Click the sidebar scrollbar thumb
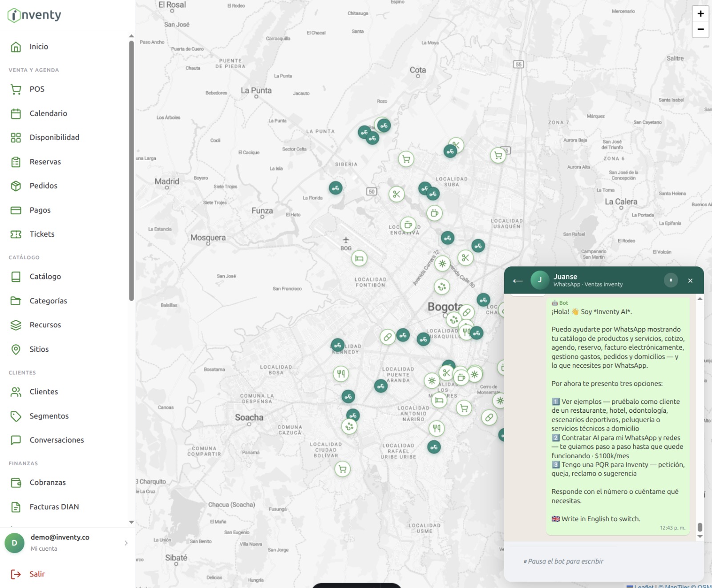712x588 pixels. [131, 171]
